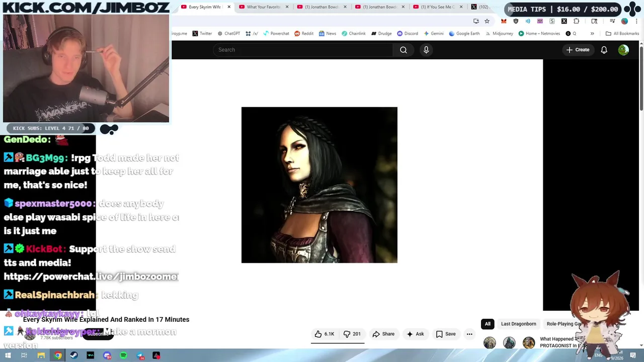
Task: Click the Q bookmark
Action: point(571,34)
